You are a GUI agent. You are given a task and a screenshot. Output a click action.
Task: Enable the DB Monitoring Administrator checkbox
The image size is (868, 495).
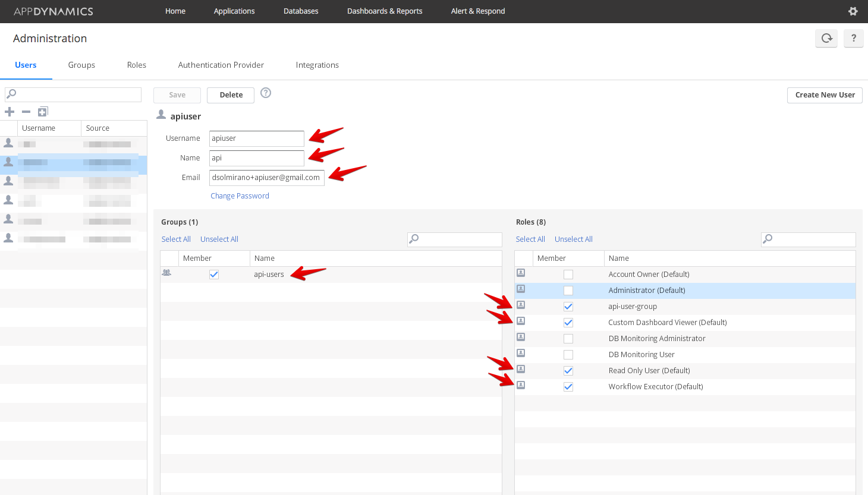(568, 339)
